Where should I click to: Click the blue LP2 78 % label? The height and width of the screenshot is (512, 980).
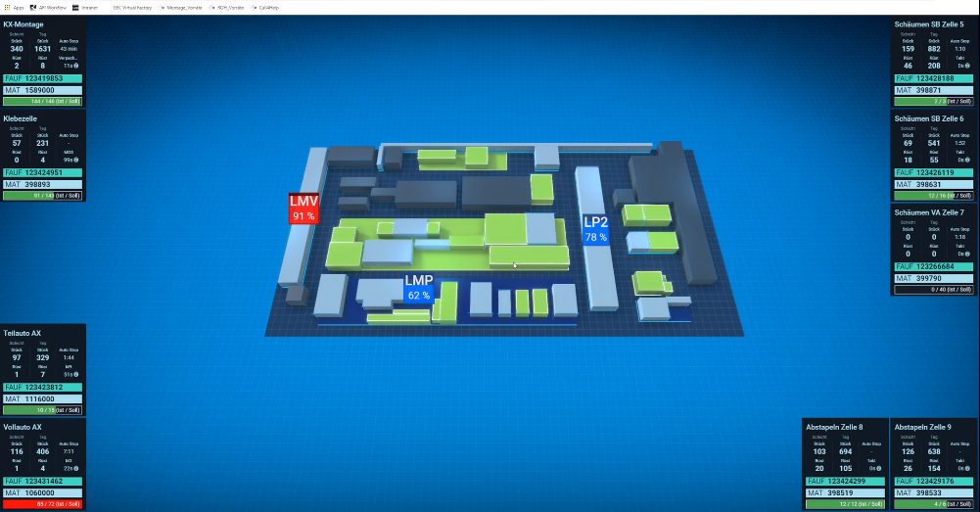click(595, 228)
